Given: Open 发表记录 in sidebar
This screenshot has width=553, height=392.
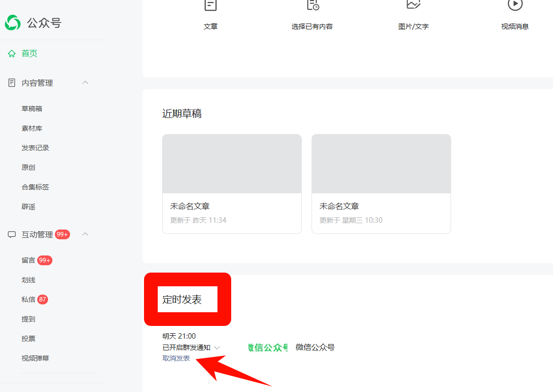Looking at the screenshot, I should pyautogui.click(x=35, y=148).
